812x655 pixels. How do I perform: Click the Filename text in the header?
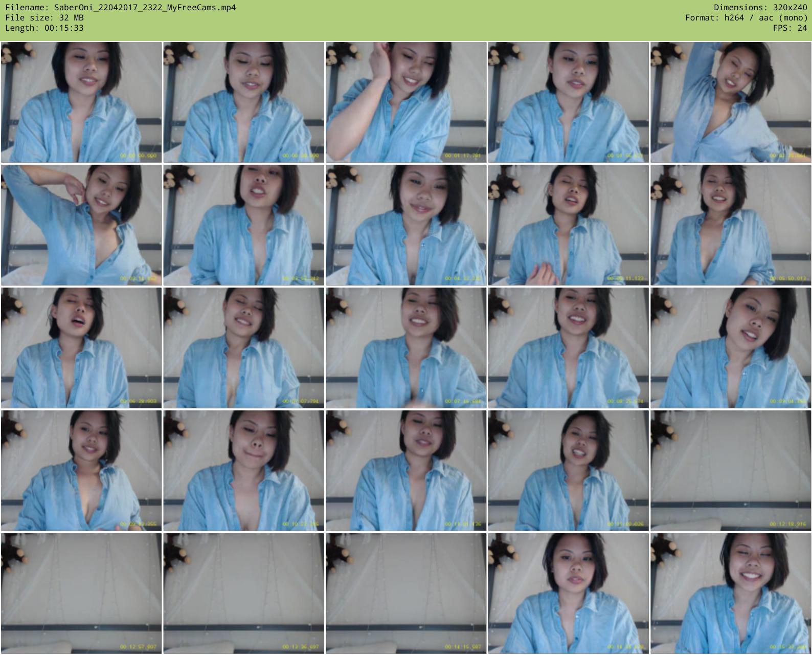(121, 8)
